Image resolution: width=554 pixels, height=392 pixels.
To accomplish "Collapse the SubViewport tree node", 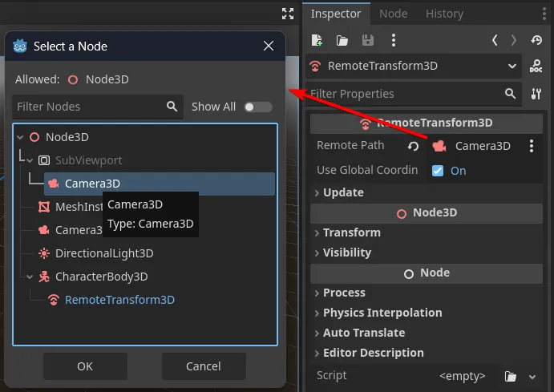I will tap(30, 161).
